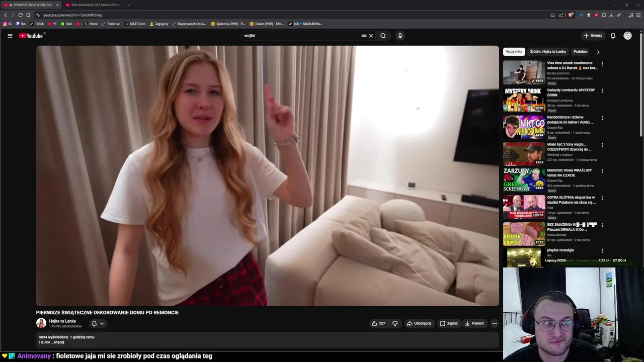This screenshot has height=362, width=644.
Task: Open the Eksperyment: Odsia... bookmark
Action: 189,24
